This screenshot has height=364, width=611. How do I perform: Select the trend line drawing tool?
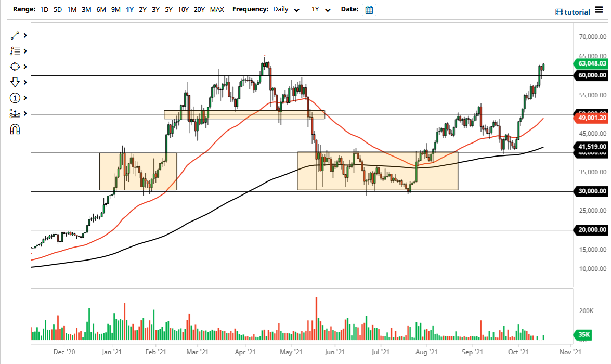click(15, 35)
